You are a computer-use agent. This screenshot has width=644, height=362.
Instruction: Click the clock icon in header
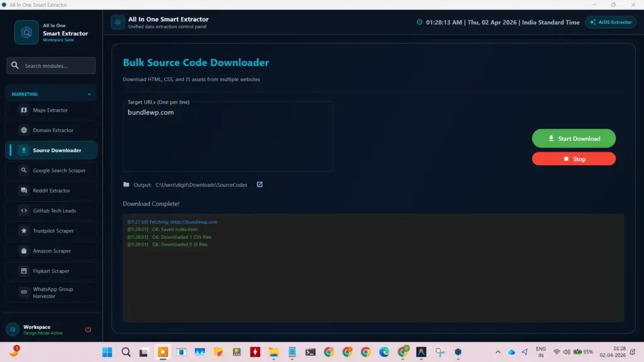pos(419,22)
